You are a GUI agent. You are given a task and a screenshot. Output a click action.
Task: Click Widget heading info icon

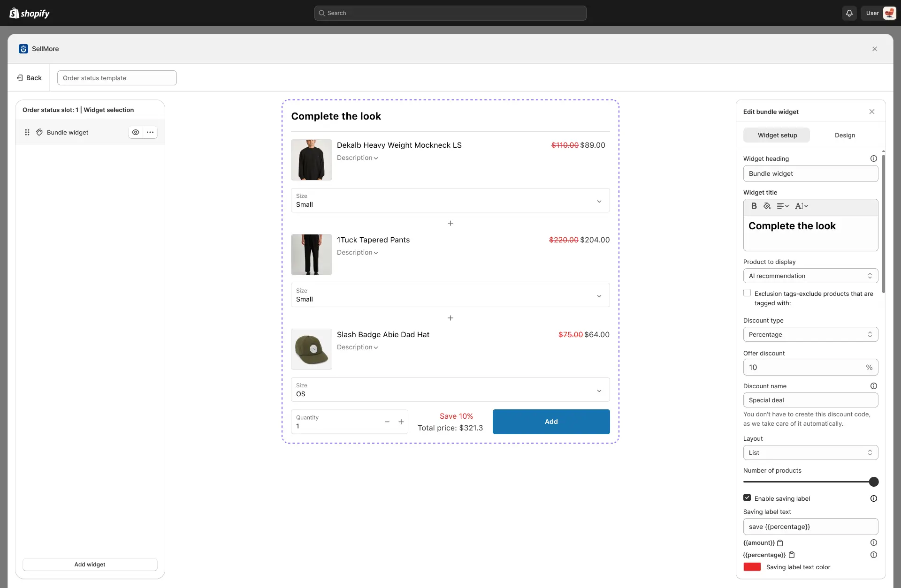pyautogui.click(x=874, y=158)
